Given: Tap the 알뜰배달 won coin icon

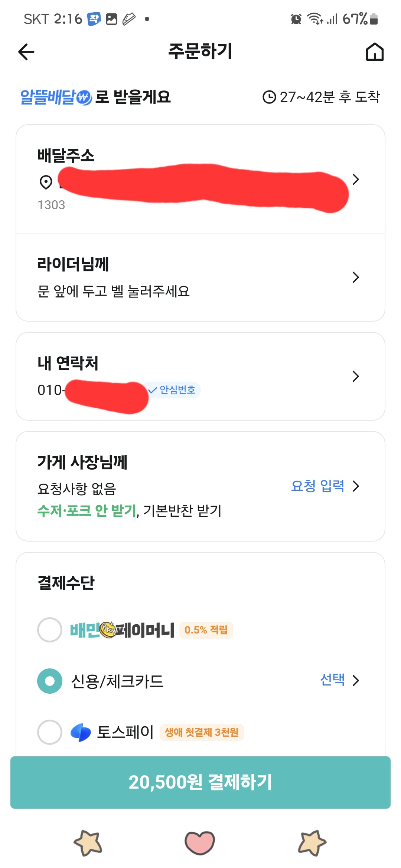Looking at the screenshot, I should point(84,98).
